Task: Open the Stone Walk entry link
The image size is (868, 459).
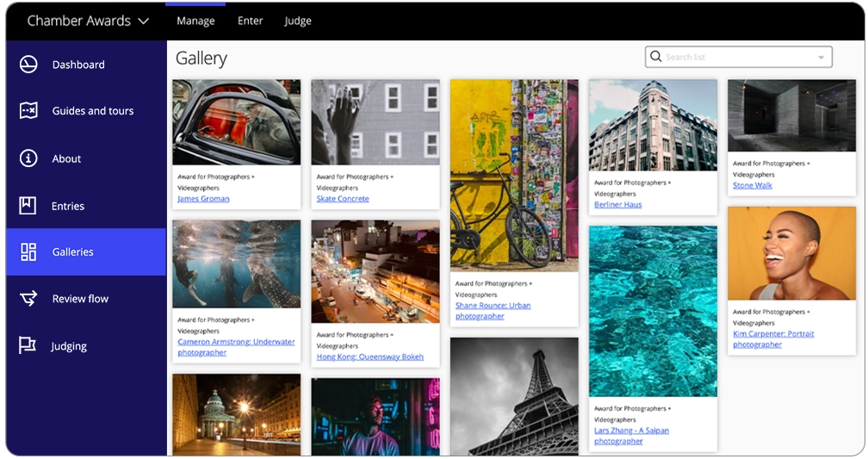Action: click(753, 185)
